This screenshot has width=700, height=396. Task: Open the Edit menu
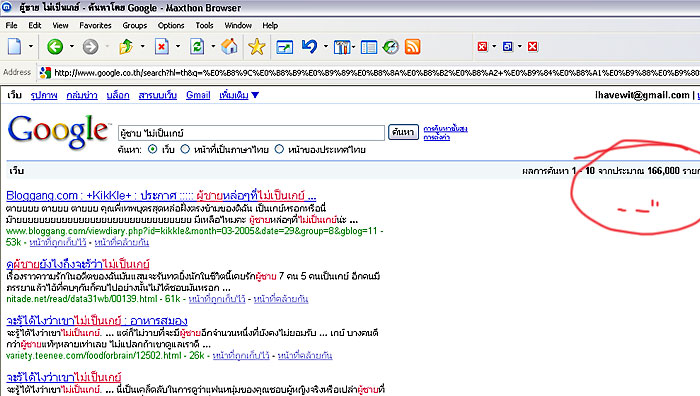tap(35, 25)
